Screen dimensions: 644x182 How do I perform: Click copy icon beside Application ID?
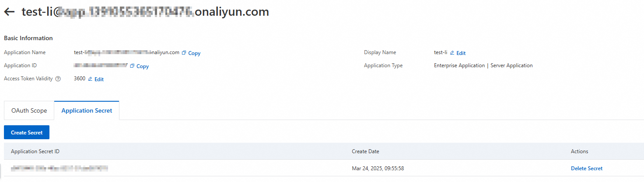[x=132, y=66]
